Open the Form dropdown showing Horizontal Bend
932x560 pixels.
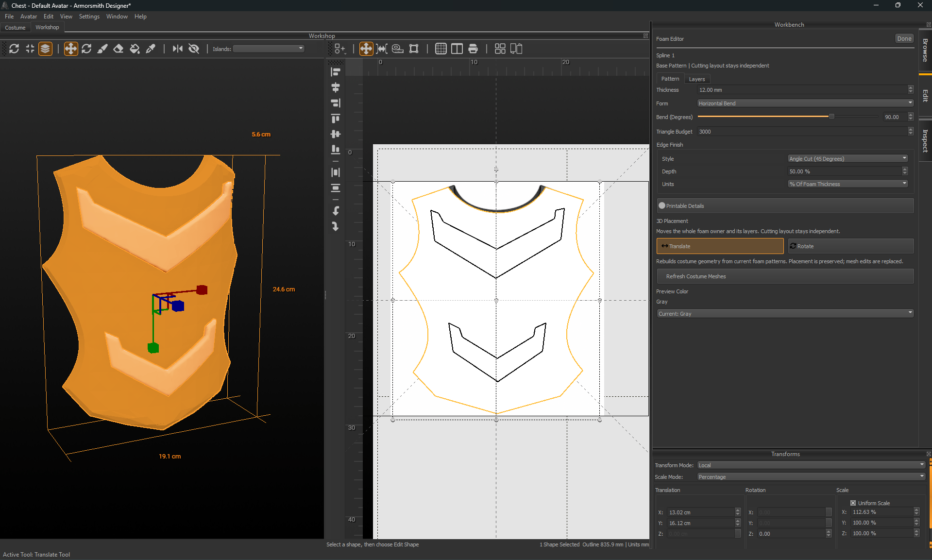click(805, 103)
